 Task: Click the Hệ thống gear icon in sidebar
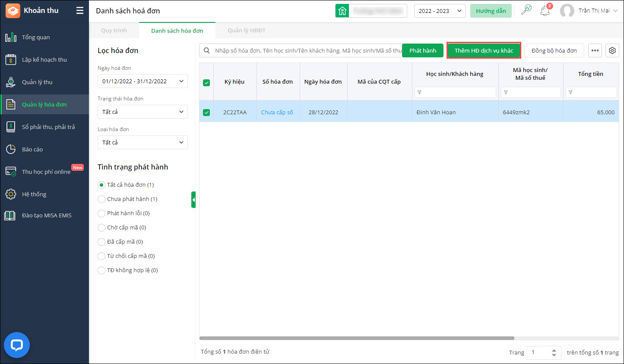11,194
